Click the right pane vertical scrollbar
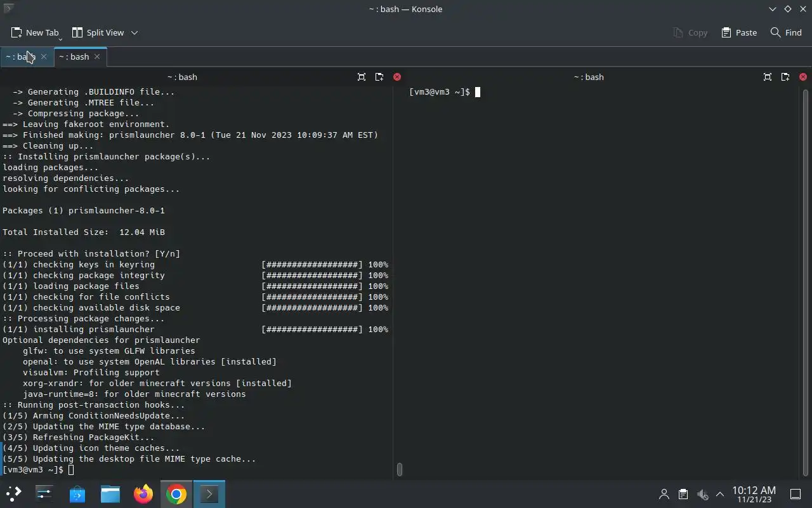The width and height of the screenshot is (812, 508). (806, 282)
